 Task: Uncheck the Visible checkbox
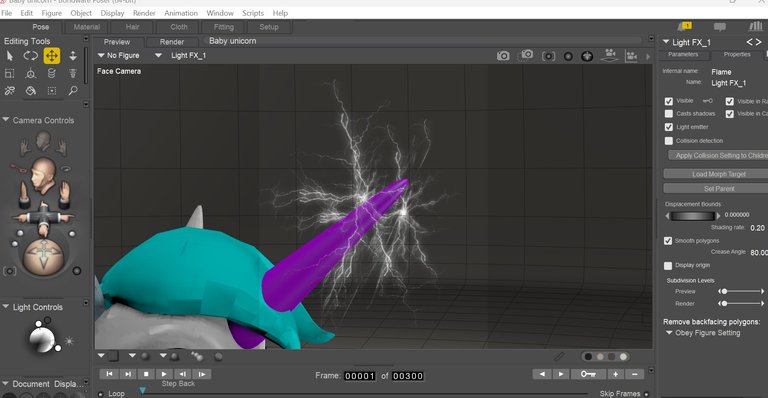pos(669,101)
